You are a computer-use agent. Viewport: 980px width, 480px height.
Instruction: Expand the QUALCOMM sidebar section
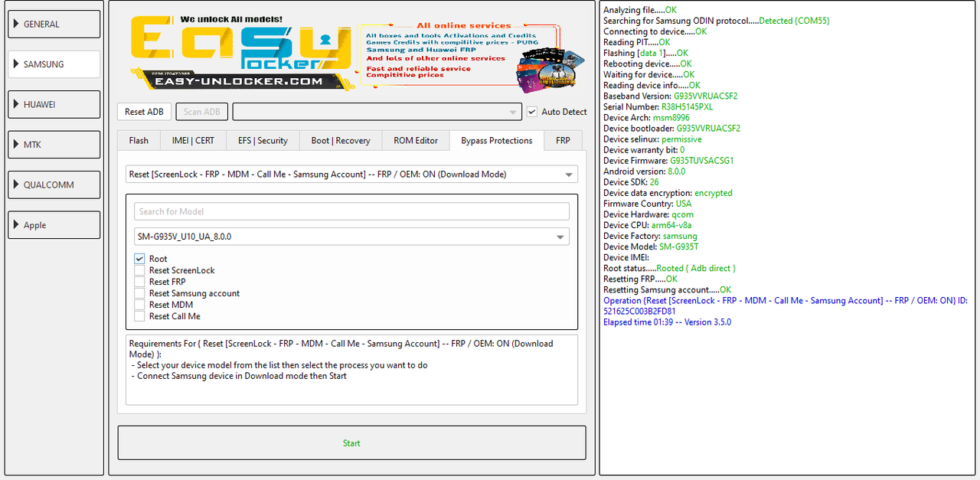click(x=54, y=184)
